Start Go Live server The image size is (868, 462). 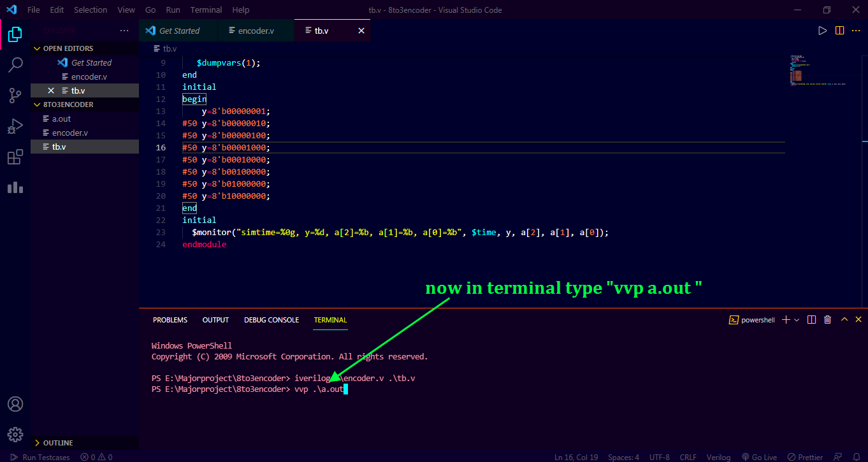coord(760,457)
